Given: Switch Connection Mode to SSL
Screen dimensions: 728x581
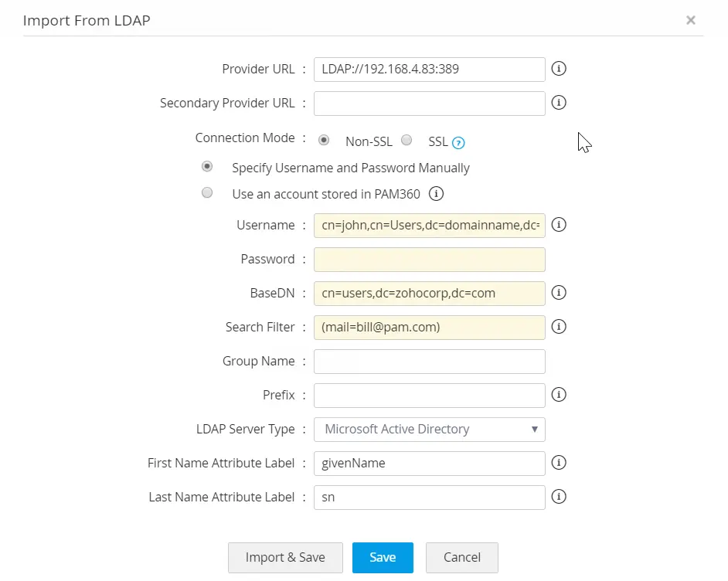Looking at the screenshot, I should (x=407, y=140).
